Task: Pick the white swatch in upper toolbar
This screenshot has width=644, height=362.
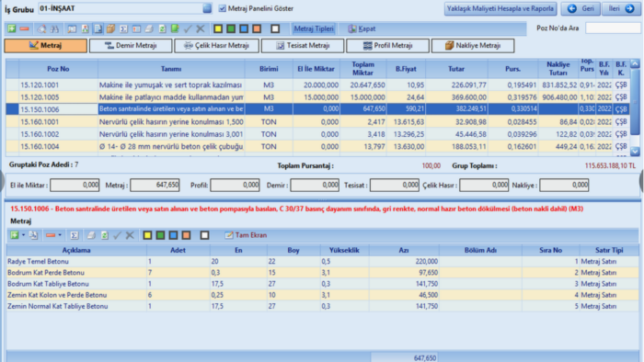Action: (275, 28)
